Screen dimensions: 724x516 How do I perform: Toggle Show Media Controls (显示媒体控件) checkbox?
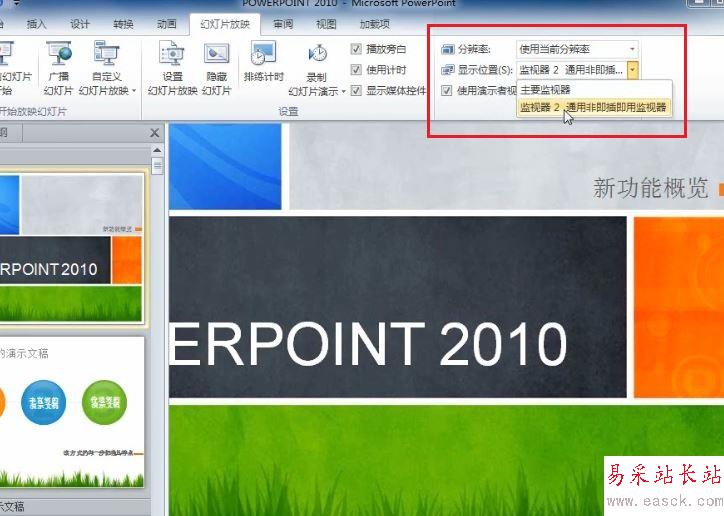pos(356,90)
